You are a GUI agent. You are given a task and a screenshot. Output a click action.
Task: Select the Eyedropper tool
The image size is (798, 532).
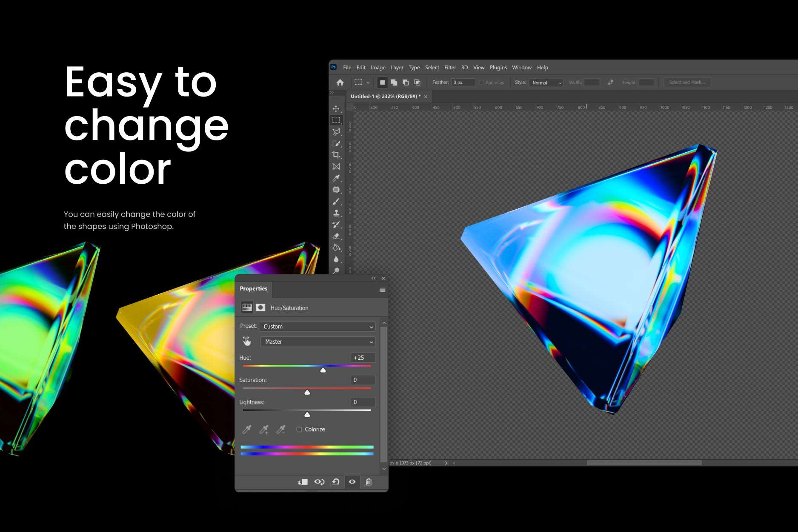point(336,178)
